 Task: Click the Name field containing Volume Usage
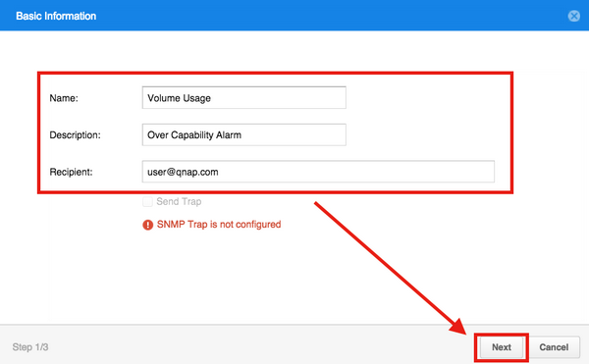244,97
